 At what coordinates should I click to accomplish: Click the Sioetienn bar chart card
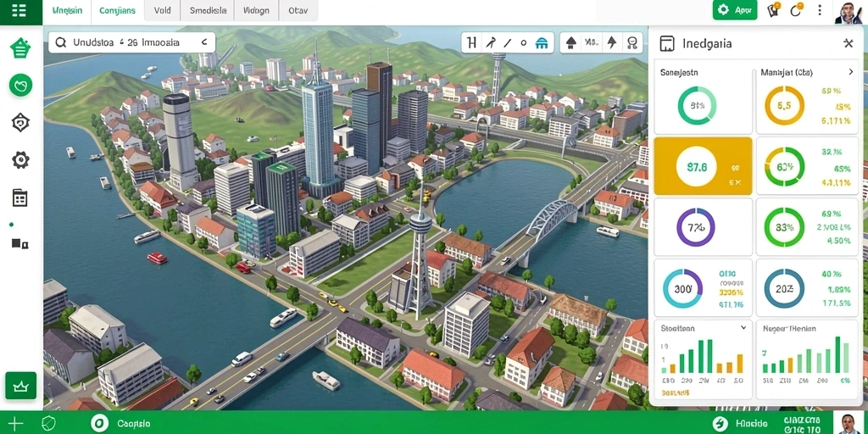click(703, 359)
